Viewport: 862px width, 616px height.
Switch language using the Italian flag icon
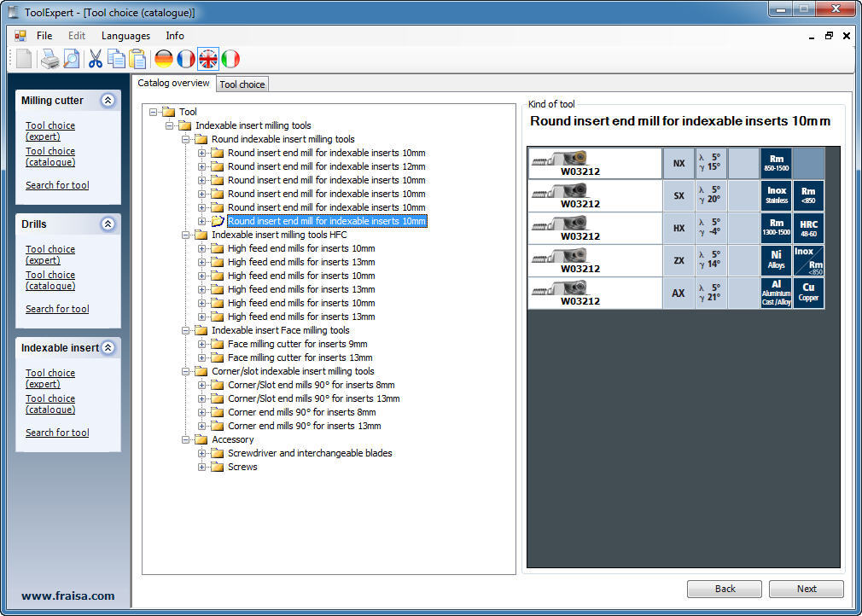coord(231,60)
